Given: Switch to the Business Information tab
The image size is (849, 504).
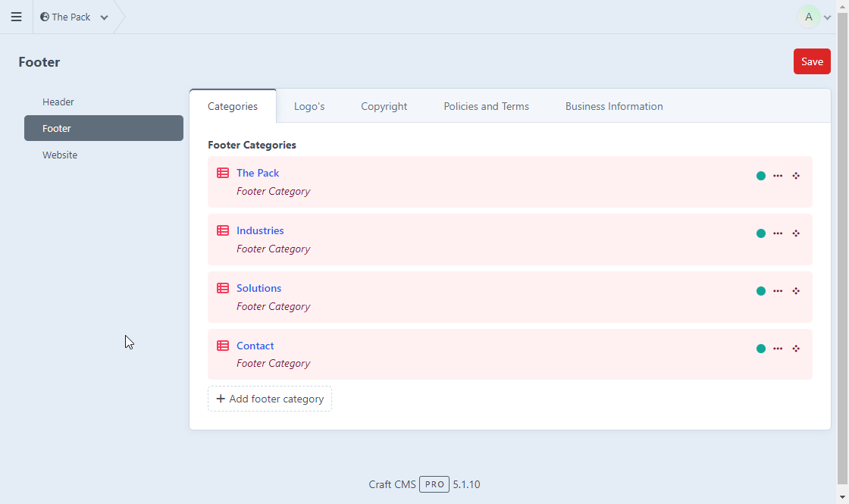Looking at the screenshot, I should click(613, 106).
